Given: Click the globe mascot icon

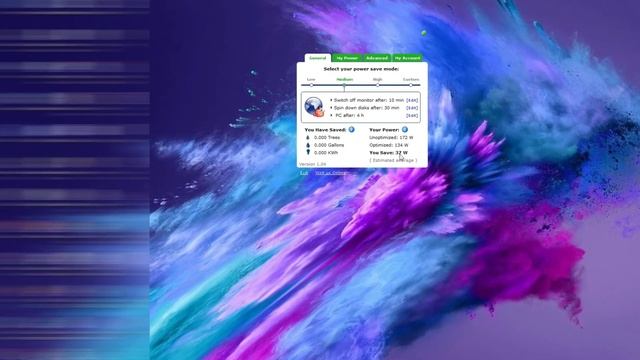Looking at the screenshot, I should tap(314, 107).
